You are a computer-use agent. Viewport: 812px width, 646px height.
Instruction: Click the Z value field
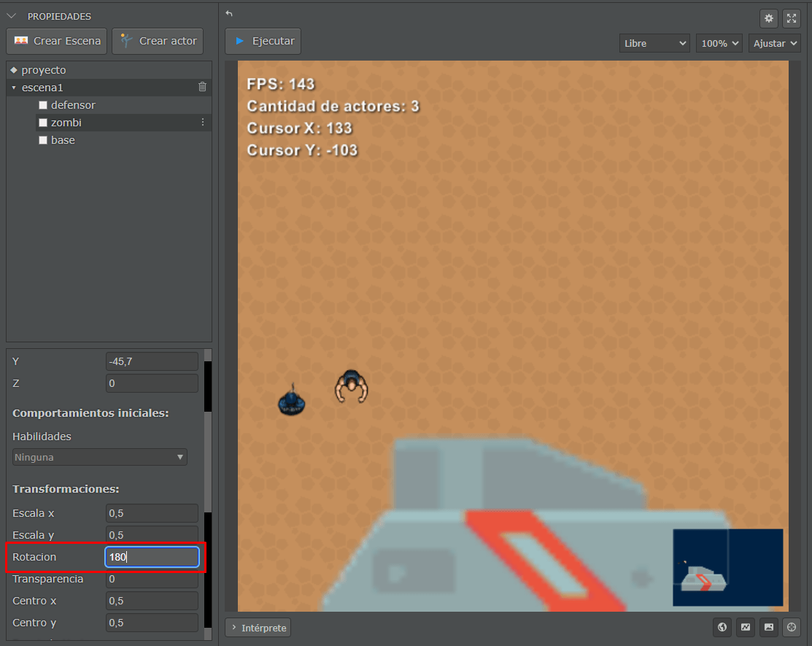[152, 383]
